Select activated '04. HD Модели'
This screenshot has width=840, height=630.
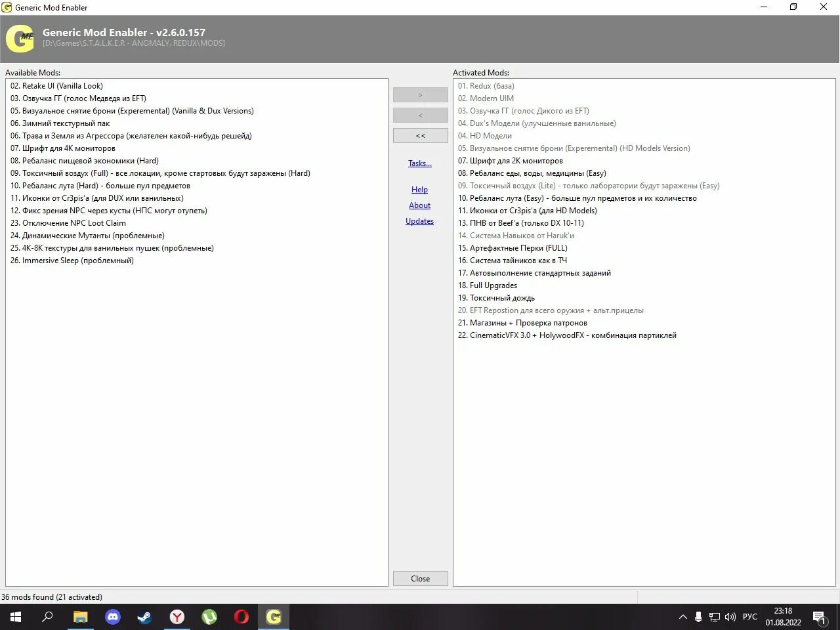point(485,136)
